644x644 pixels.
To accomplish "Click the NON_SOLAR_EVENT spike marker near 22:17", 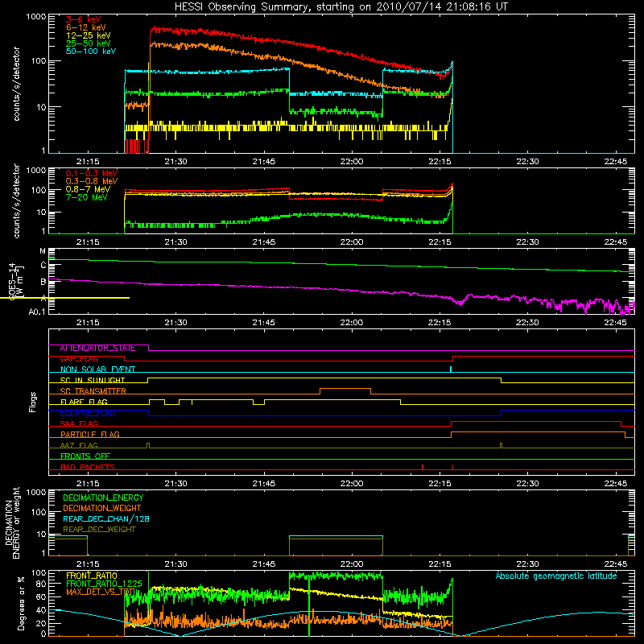I will point(451,369).
